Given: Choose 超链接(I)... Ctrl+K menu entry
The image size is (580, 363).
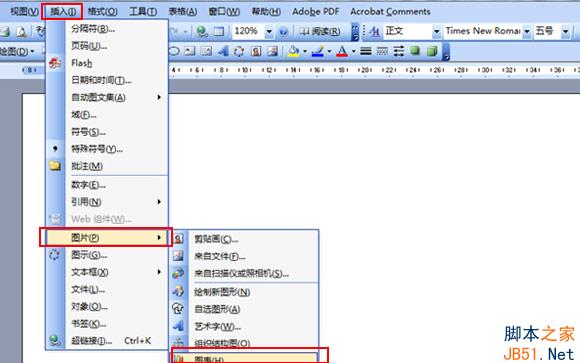Looking at the screenshot, I should pos(107,341).
